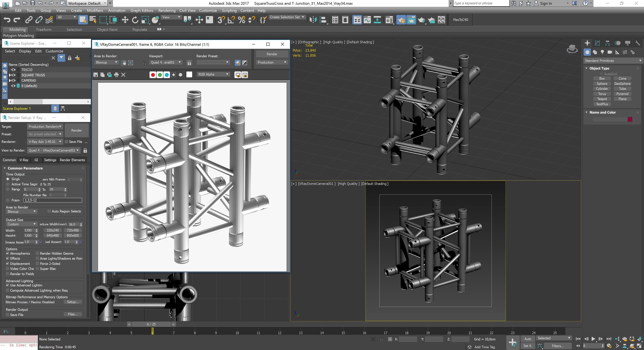
Task: Select Active Time Segment radio button
Action: tap(8, 184)
